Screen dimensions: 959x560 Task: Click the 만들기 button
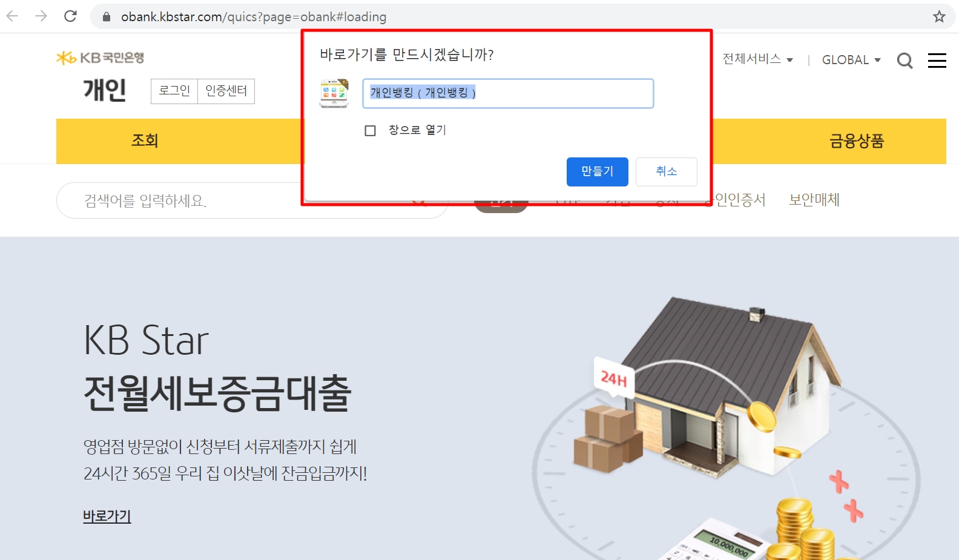coord(598,172)
